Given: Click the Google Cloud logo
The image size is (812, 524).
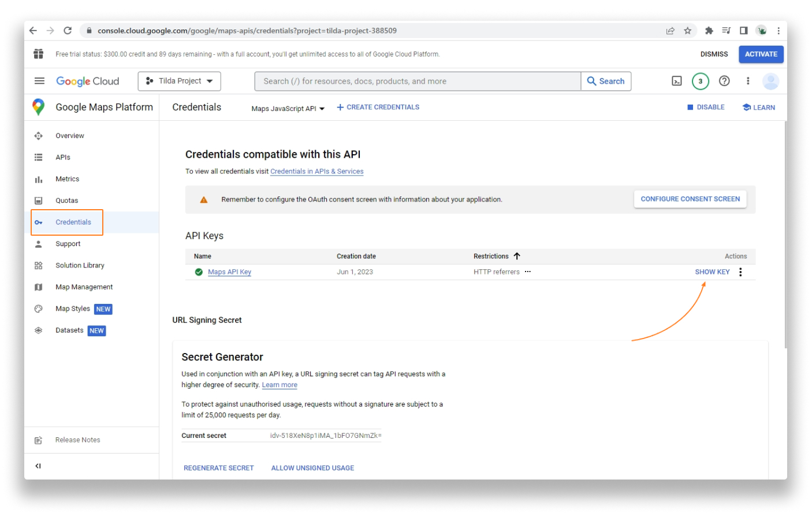Looking at the screenshot, I should point(87,81).
